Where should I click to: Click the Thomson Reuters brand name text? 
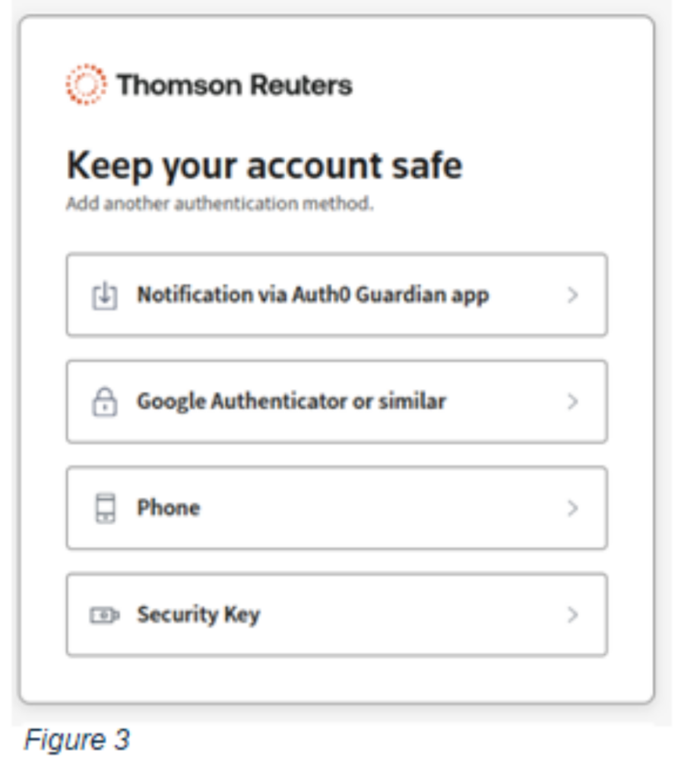tap(234, 85)
